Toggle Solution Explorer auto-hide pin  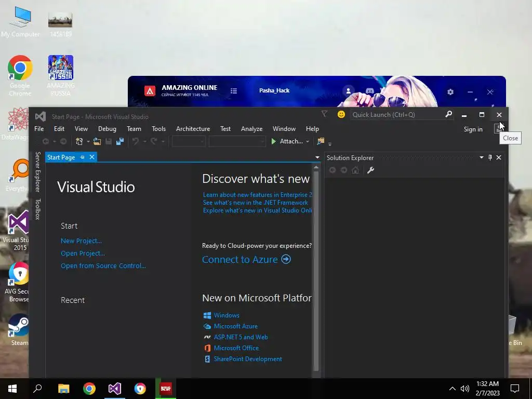point(490,157)
